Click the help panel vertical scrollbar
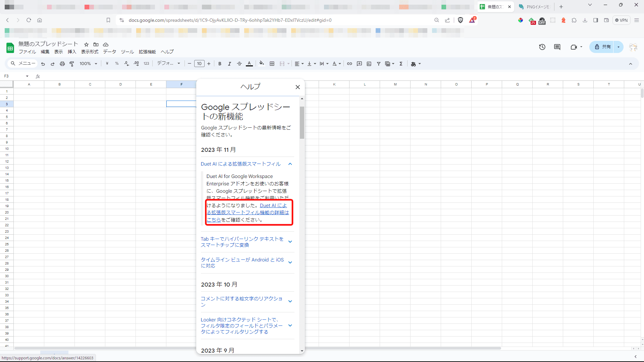This screenshot has width=644, height=362. pos(302,122)
